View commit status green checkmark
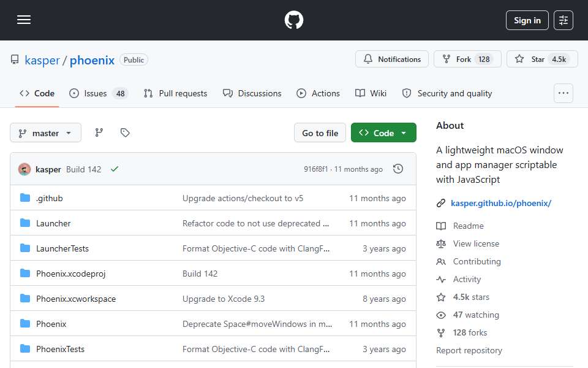588x368 pixels. coord(115,169)
